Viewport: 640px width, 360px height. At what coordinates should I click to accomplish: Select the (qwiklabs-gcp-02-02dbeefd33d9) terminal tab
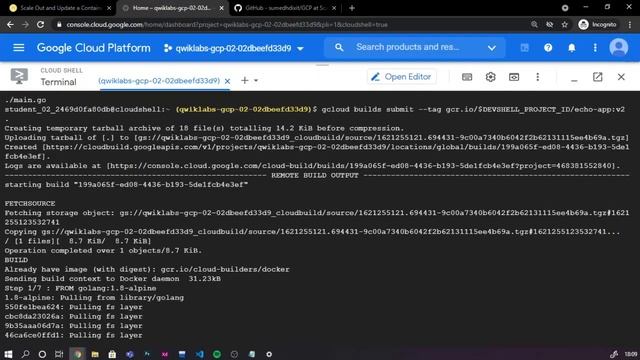coord(159,81)
